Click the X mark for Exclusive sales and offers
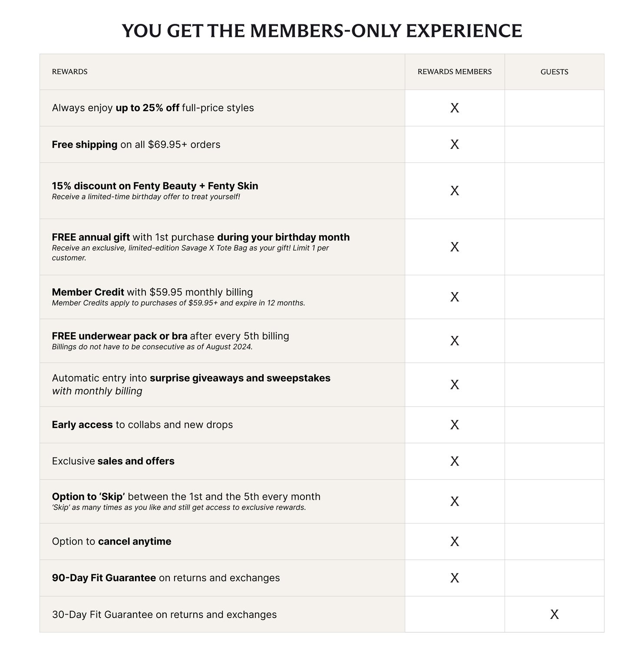This screenshot has height=651, width=644. coord(454,461)
